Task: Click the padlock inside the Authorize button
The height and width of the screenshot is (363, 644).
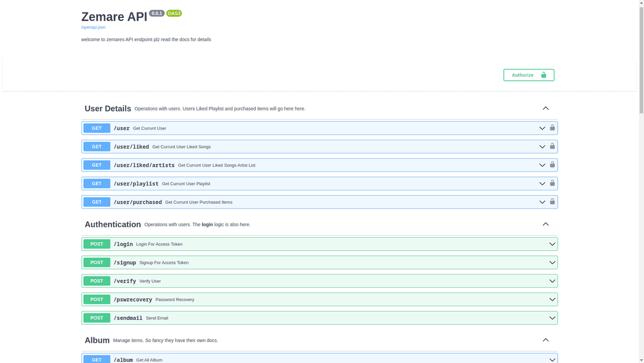Action: 543,75
